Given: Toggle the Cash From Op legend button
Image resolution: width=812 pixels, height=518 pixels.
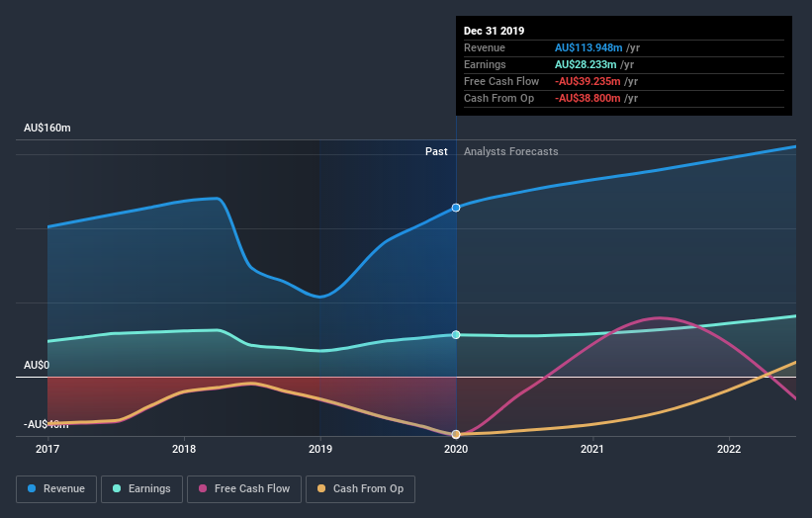Looking at the screenshot, I should pos(360,489).
